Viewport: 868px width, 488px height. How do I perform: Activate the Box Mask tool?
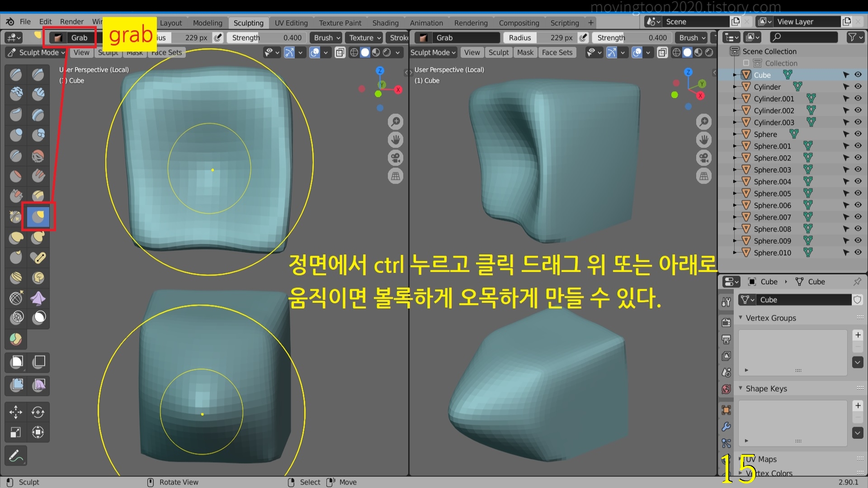16,361
